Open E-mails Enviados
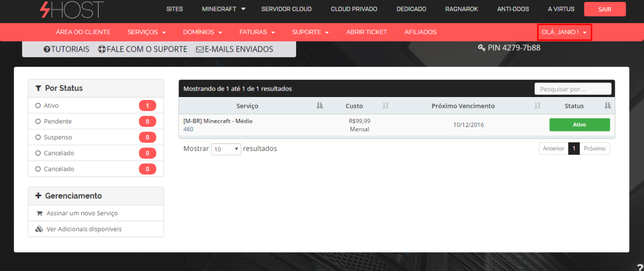644x271 pixels. (235, 49)
